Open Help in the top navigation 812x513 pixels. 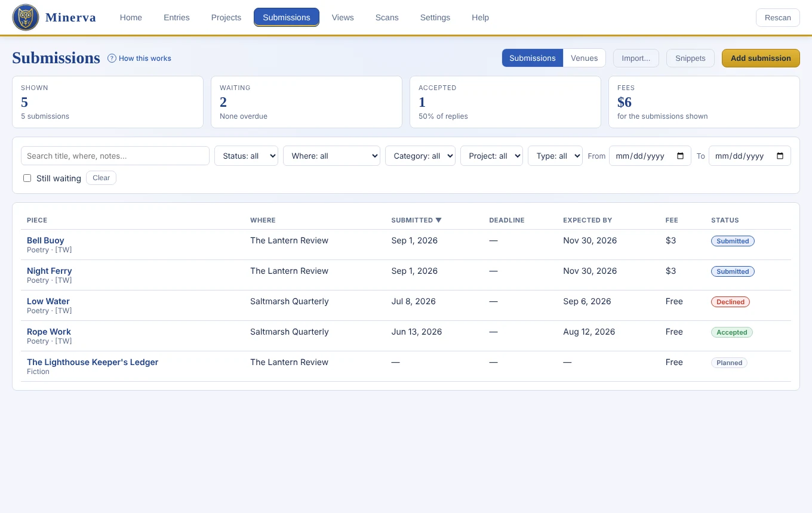(x=480, y=17)
